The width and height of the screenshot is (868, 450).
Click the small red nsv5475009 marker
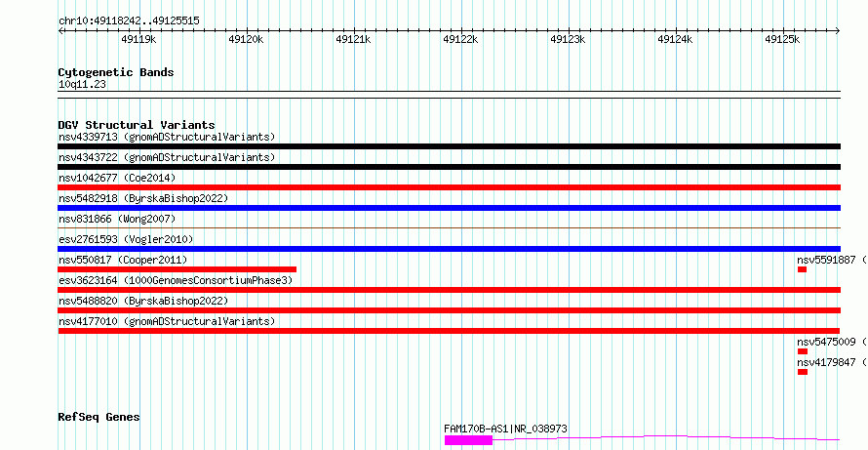[x=803, y=351]
